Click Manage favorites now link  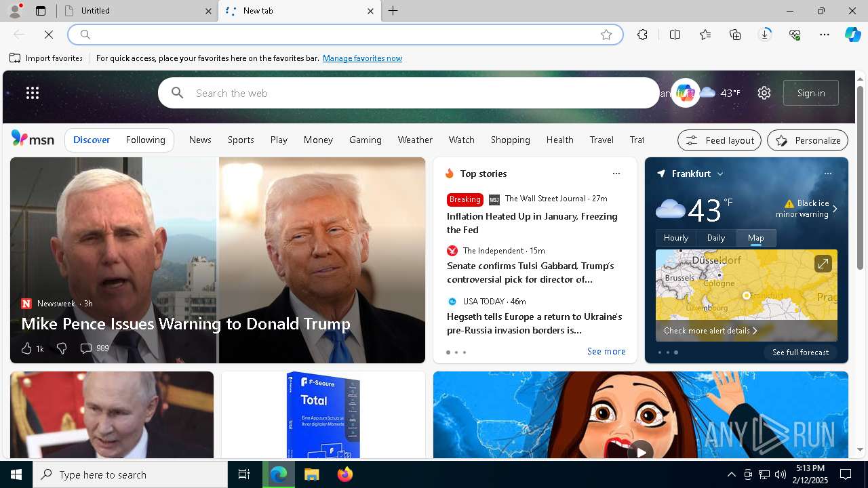point(362,58)
